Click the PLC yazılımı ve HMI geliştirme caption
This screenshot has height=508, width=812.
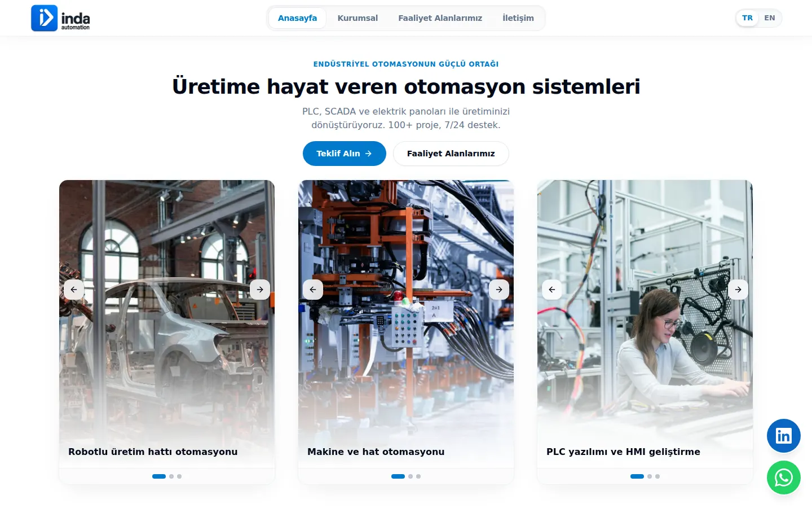pos(623,452)
